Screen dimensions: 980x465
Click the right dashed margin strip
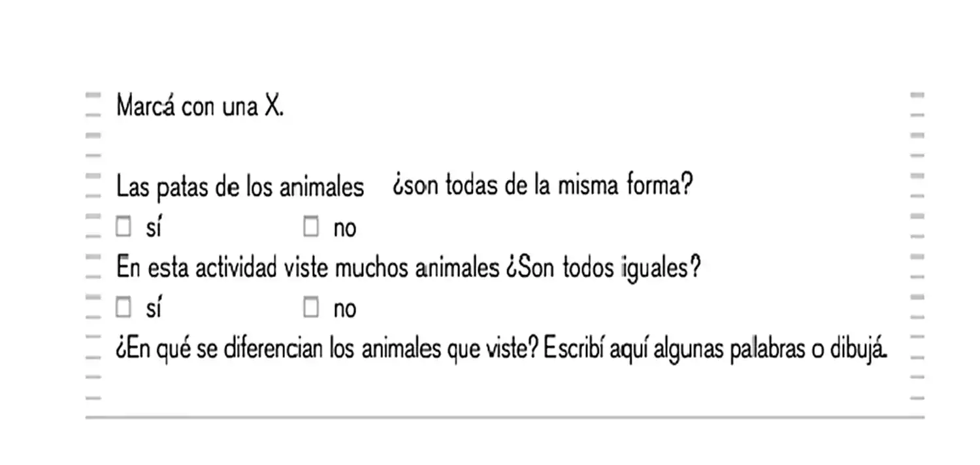coord(917,248)
